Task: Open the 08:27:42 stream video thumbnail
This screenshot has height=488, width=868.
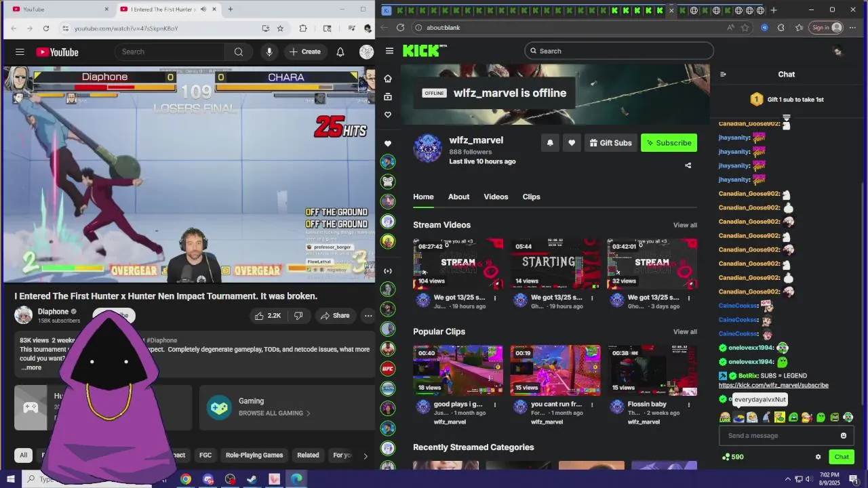Action: point(458,264)
